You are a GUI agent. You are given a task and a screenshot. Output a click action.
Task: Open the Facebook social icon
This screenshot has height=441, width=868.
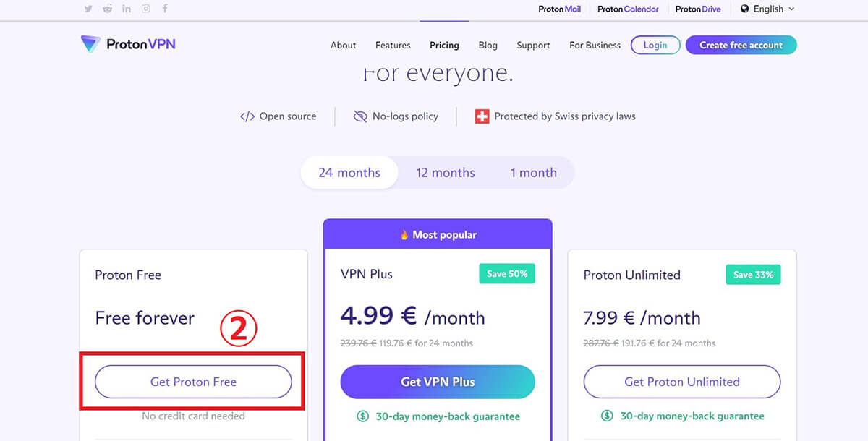[165, 9]
